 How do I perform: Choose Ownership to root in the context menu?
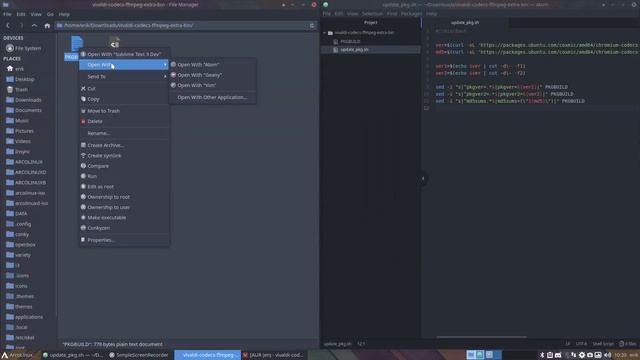[x=124, y=197]
